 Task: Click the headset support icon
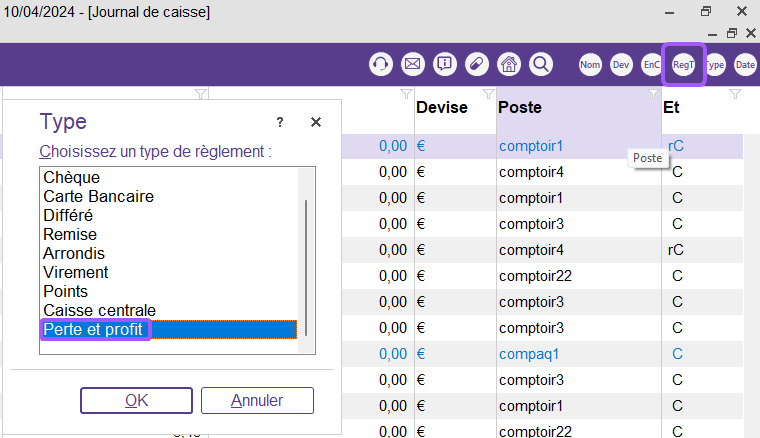point(380,65)
